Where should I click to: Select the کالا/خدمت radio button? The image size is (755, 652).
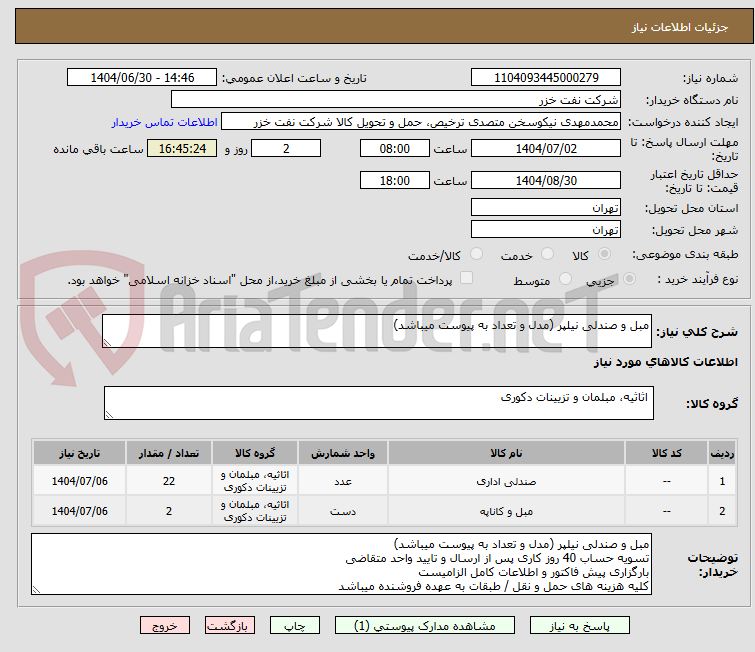[x=476, y=254]
